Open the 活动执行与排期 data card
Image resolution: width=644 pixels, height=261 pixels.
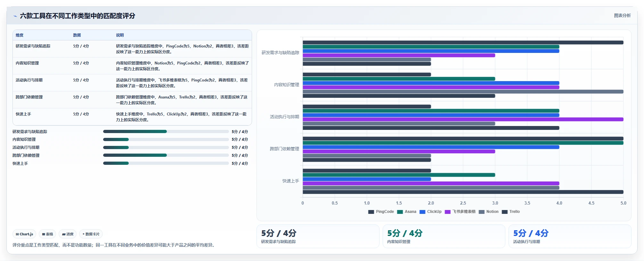[x=570, y=236]
